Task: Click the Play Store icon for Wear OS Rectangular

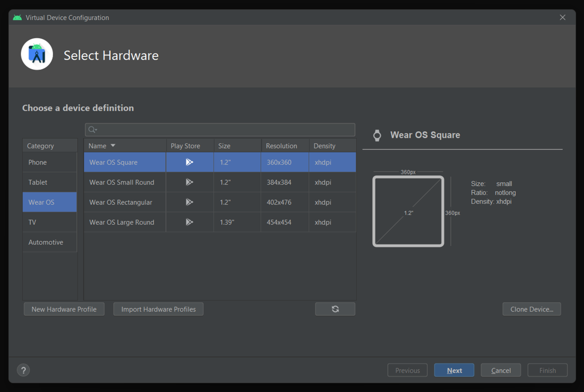Action: (x=189, y=202)
